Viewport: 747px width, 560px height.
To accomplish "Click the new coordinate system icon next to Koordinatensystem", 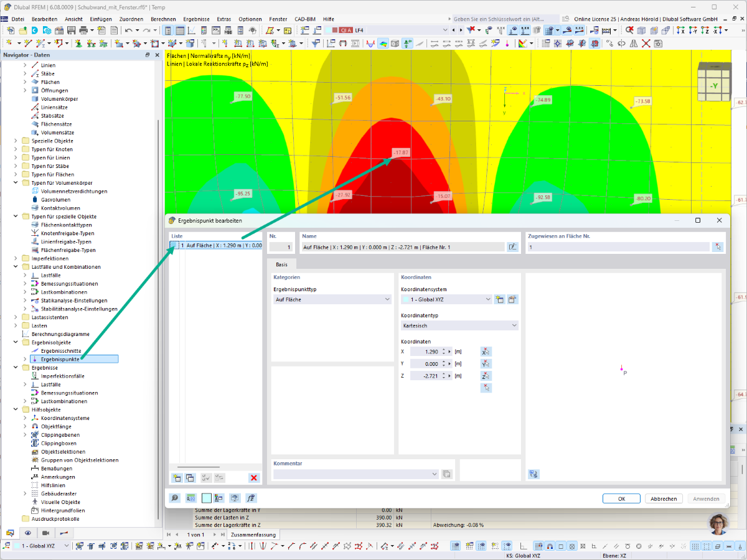I will (x=499, y=299).
